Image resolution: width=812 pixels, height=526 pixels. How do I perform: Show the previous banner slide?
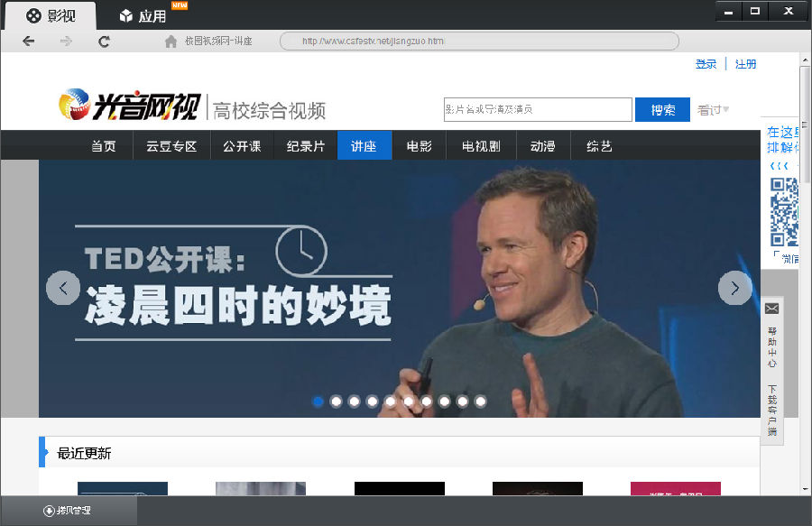(63, 288)
